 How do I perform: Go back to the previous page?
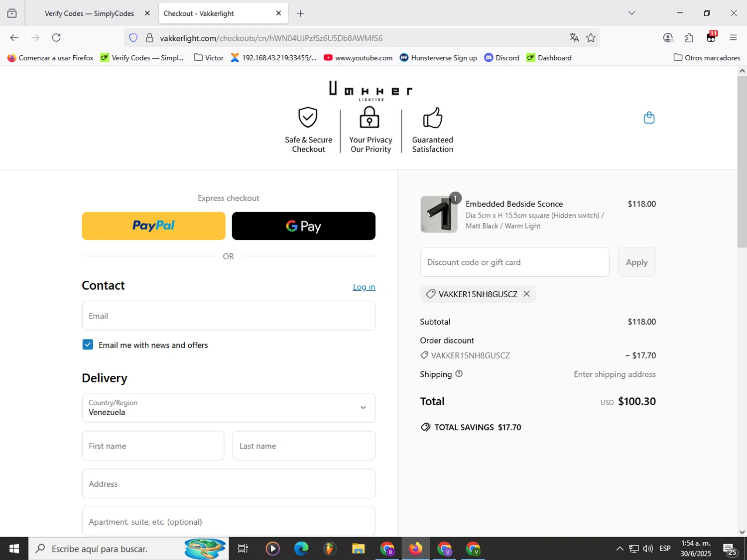(x=14, y=38)
